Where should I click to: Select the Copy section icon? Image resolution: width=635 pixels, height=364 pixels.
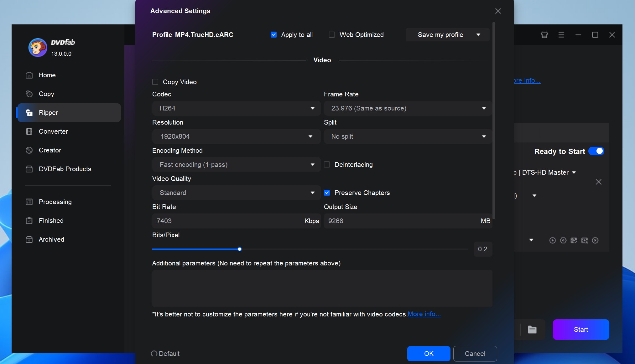[x=29, y=94]
